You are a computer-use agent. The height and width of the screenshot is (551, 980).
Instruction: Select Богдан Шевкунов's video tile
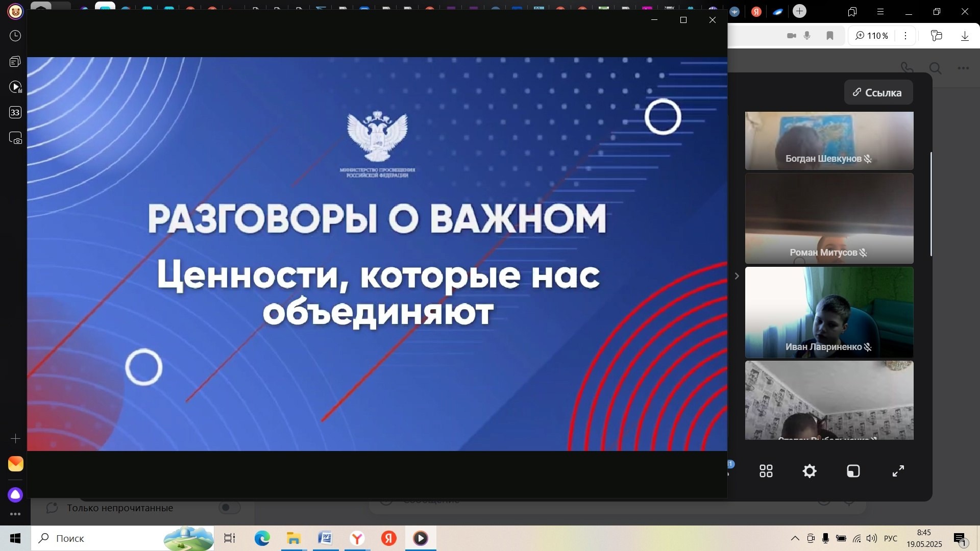point(829,141)
